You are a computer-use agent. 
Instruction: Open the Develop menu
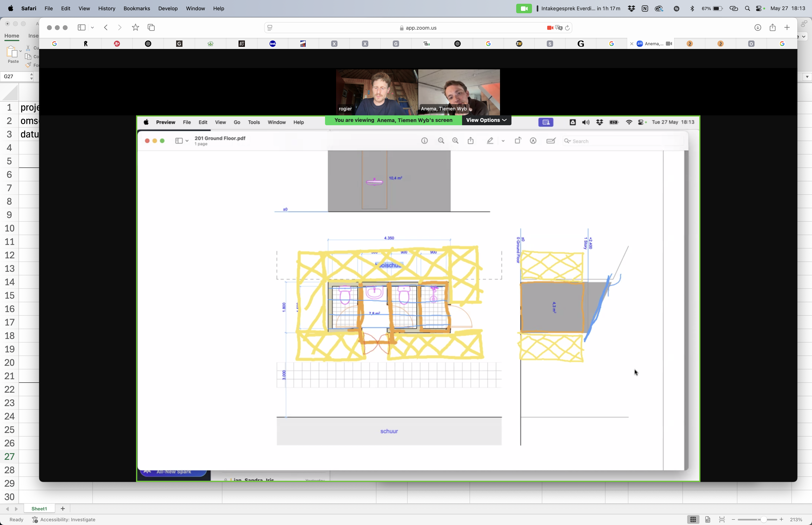pyautogui.click(x=168, y=8)
